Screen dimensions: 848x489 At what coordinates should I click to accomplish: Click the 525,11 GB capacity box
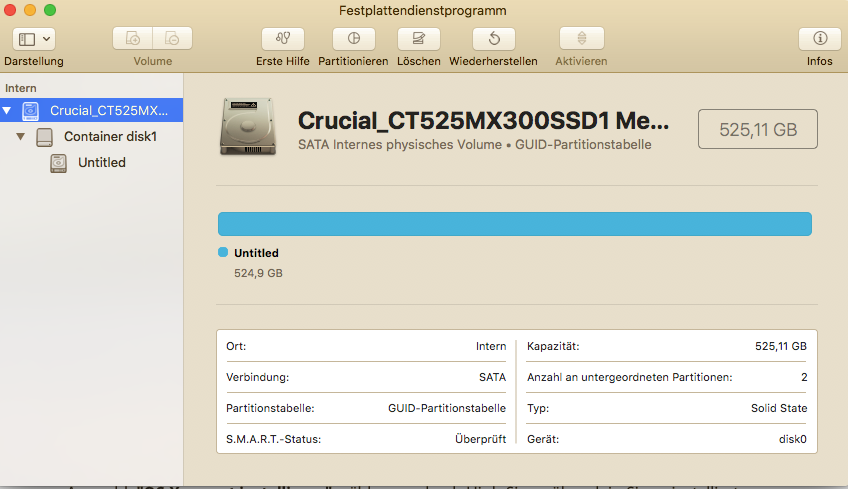tap(758, 129)
